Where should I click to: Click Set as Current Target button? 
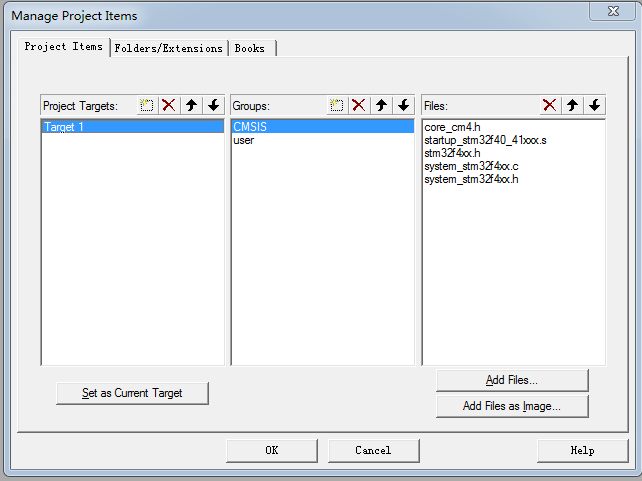(132, 393)
